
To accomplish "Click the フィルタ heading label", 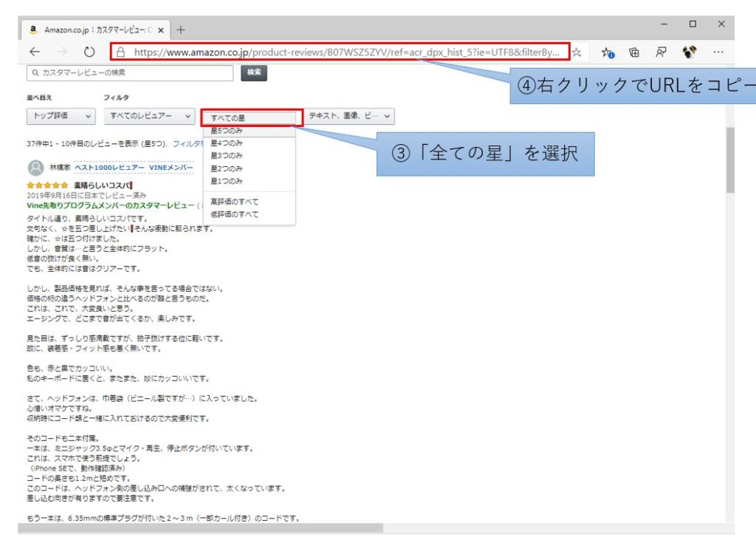I will click(116, 98).
